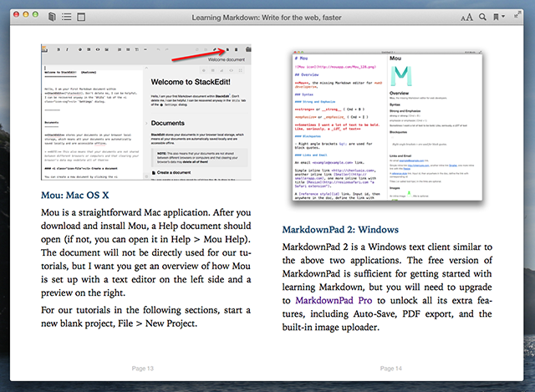Click the 'Create a document' text in screenshot
This screenshot has width=535, height=392.
pyautogui.click(x=174, y=172)
